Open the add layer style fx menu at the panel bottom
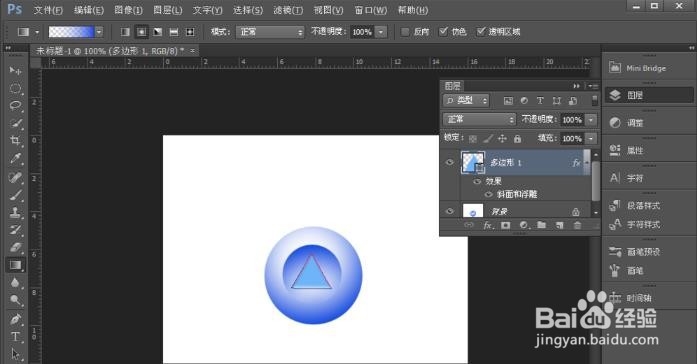697x364 pixels. click(489, 225)
